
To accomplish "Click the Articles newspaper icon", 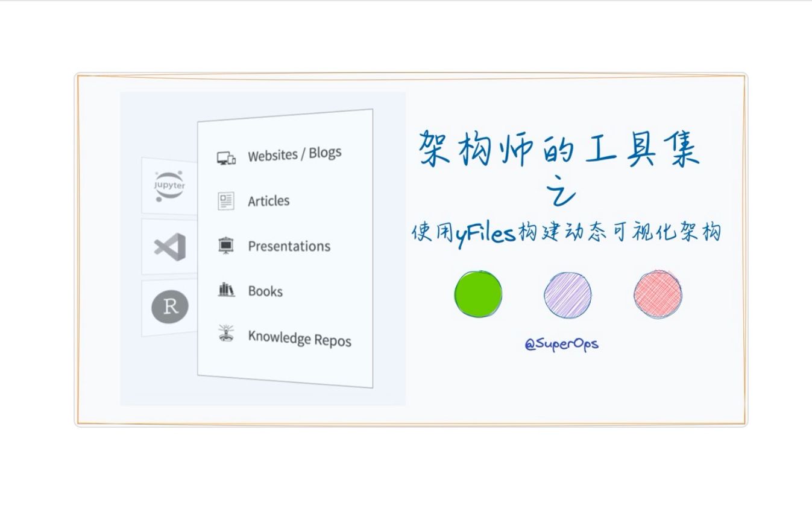I will pyautogui.click(x=226, y=201).
